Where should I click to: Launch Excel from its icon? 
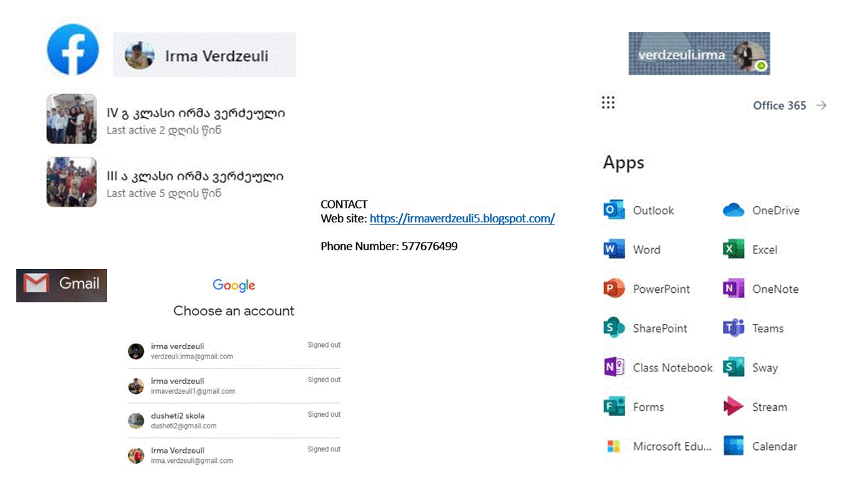pos(734,249)
